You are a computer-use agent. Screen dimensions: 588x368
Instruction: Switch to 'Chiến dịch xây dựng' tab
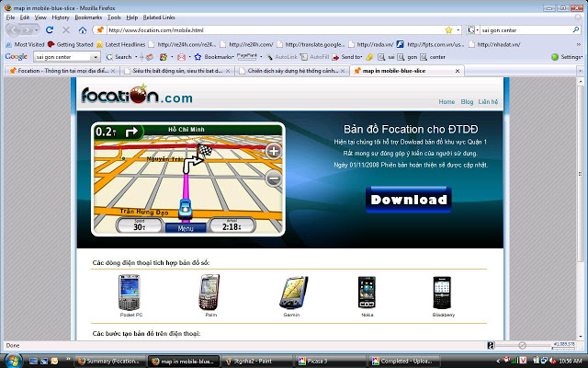[x=292, y=71]
